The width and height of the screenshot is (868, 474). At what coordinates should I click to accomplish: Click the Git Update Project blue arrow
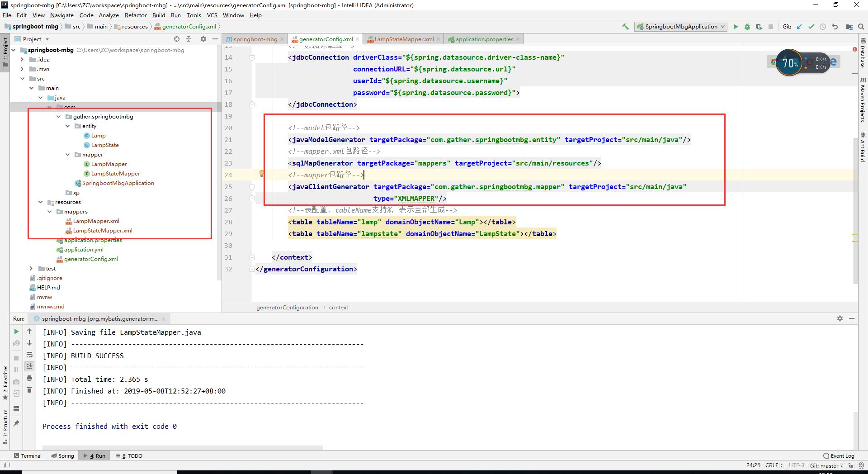[799, 27]
